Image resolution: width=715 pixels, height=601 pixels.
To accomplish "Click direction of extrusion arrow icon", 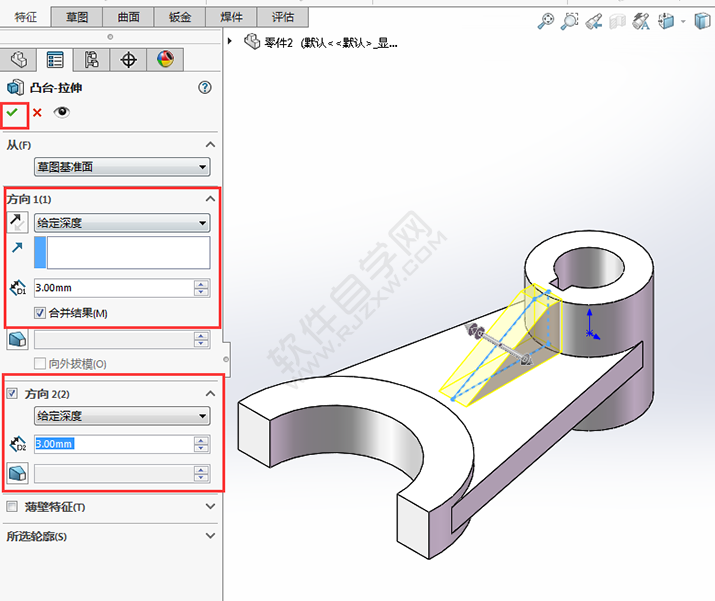I will pos(17,248).
